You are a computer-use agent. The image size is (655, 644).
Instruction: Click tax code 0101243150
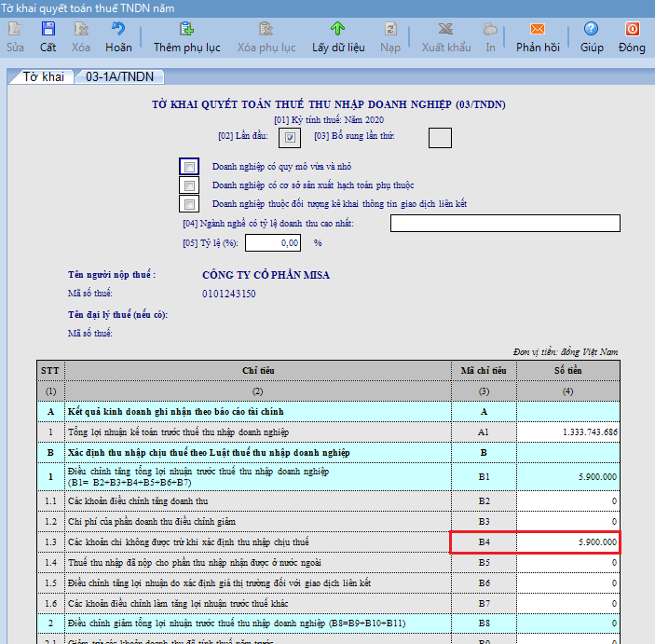tap(229, 294)
